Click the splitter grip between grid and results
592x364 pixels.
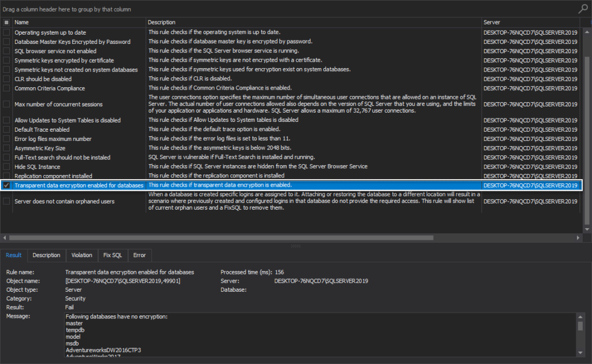click(x=297, y=246)
